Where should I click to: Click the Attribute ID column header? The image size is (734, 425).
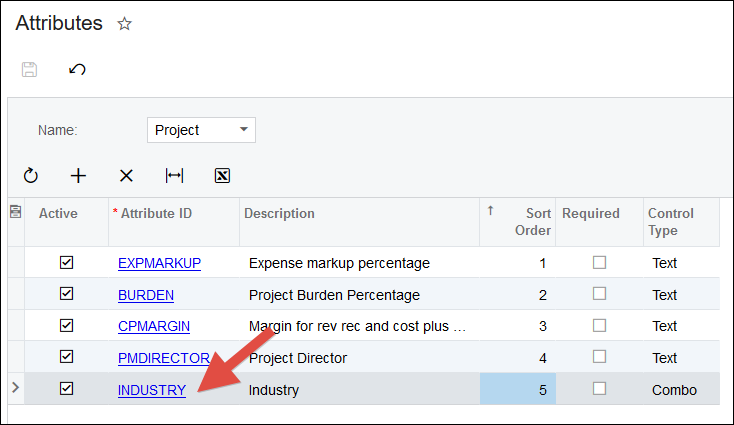(155, 213)
